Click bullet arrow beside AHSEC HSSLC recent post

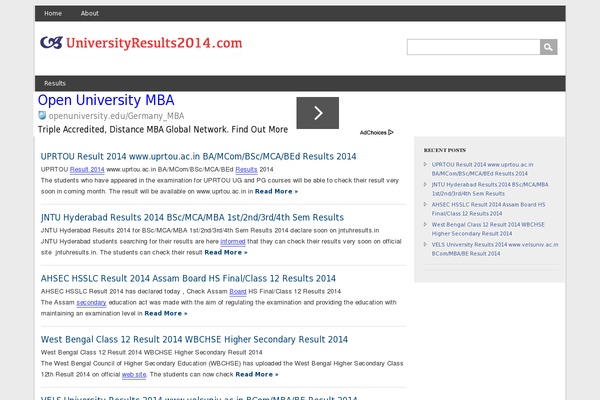pyautogui.click(x=426, y=204)
